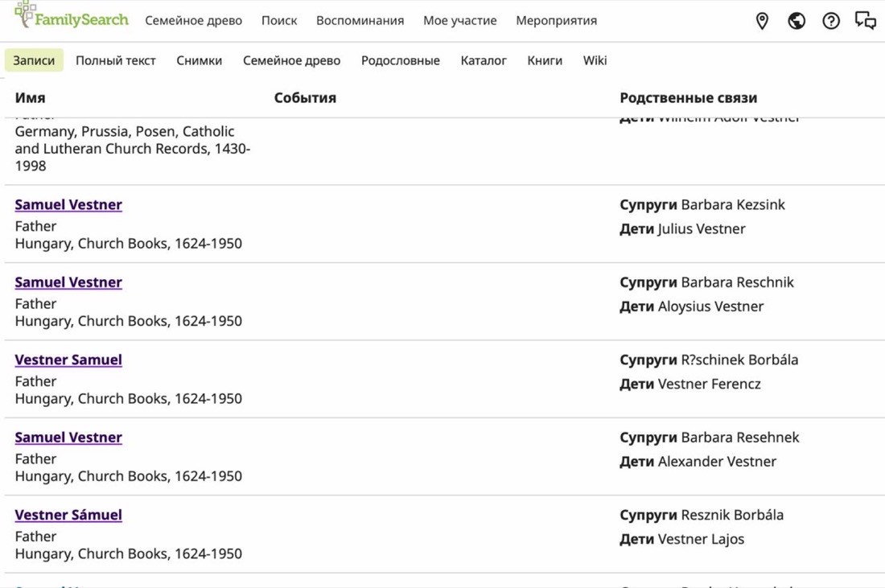Switch to the Wiki tab
The width and height of the screenshot is (885, 588).
pos(595,60)
